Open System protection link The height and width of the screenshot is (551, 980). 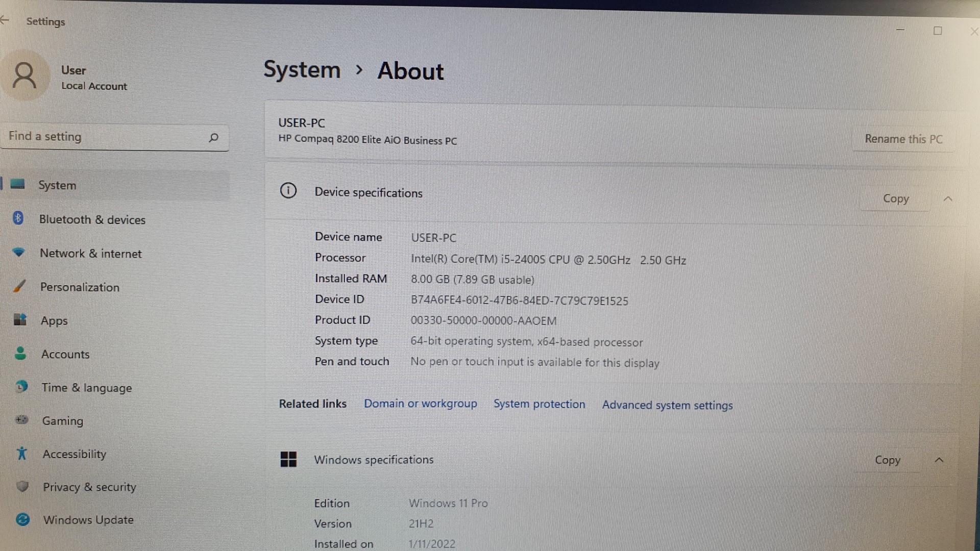(x=540, y=404)
